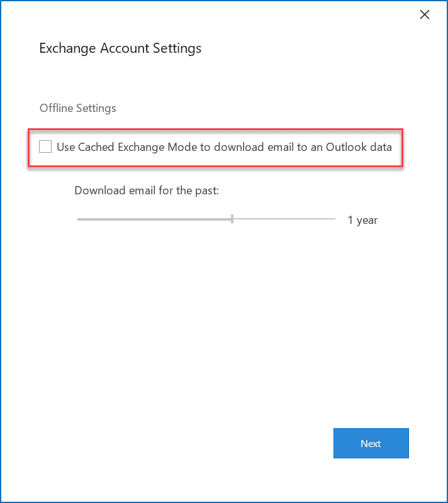Click the 'Download email for the past:' label
Viewport: 448px width, 503px height.
coord(147,190)
